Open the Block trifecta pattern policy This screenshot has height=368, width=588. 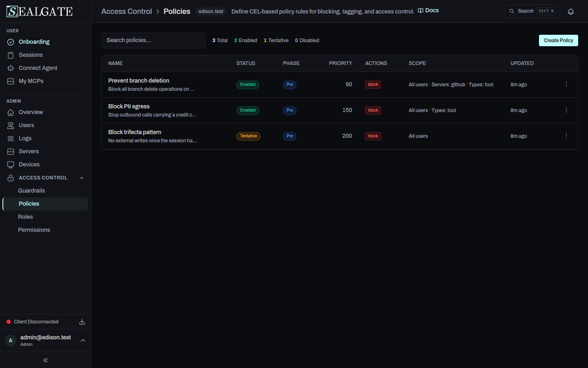(135, 132)
